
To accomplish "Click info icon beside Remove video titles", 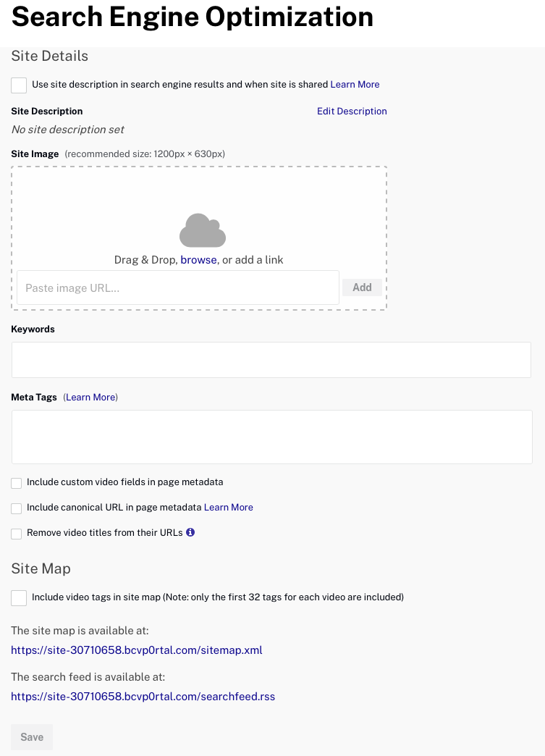I will coord(190,532).
